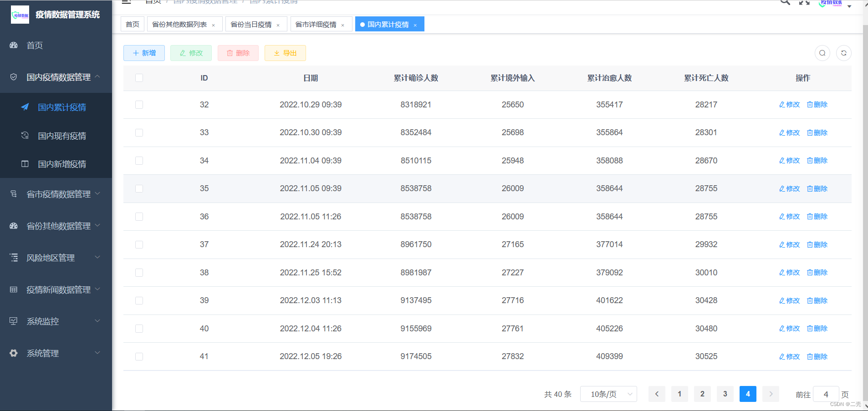Collapse the 国内疫情数据管理 menu chevron
Image resolution: width=868 pixels, height=411 pixels.
click(x=97, y=76)
